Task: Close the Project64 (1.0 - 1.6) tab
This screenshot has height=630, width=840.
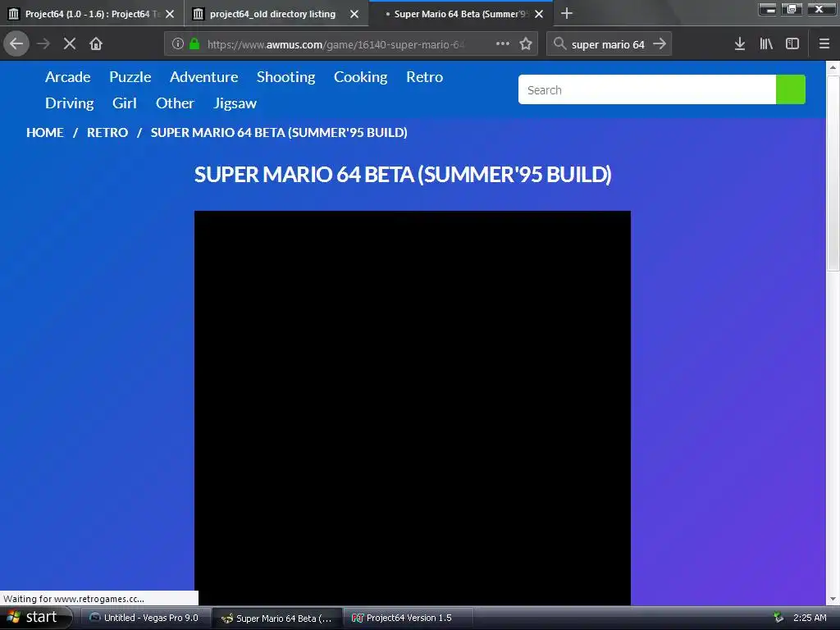Action: coord(170,14)
